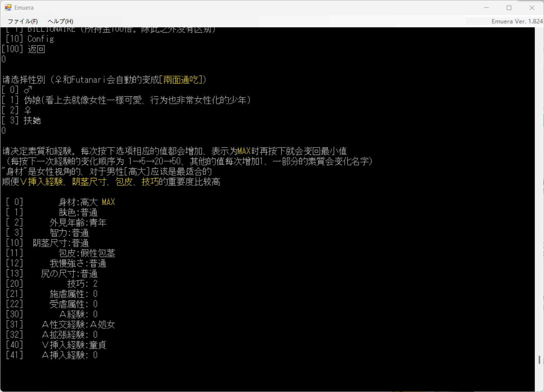The height and width of the screenshot is (392, 544).
Task: Change option [32] A拡張経験: 0
Action: tap(52, 335)
